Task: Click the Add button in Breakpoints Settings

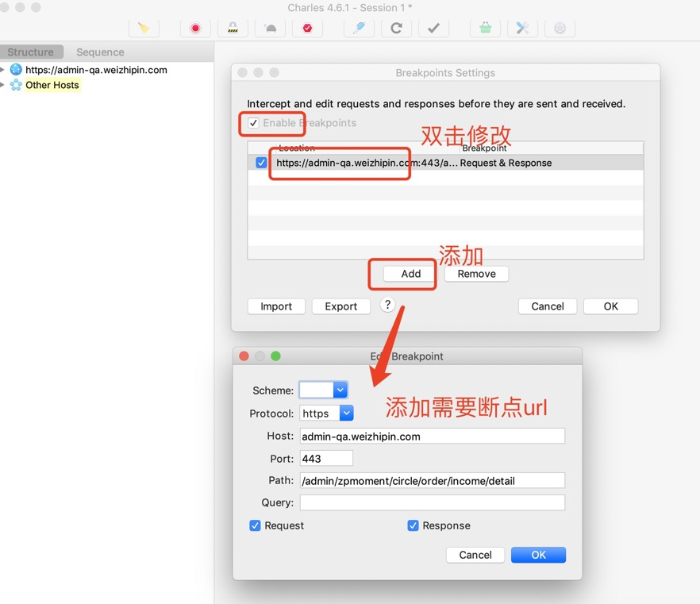Action: pos(410,274)
